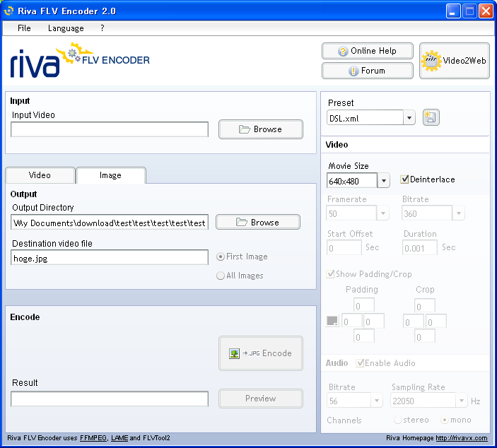Open the File menu
Screen dimensions: 497x448
point(24,28)
